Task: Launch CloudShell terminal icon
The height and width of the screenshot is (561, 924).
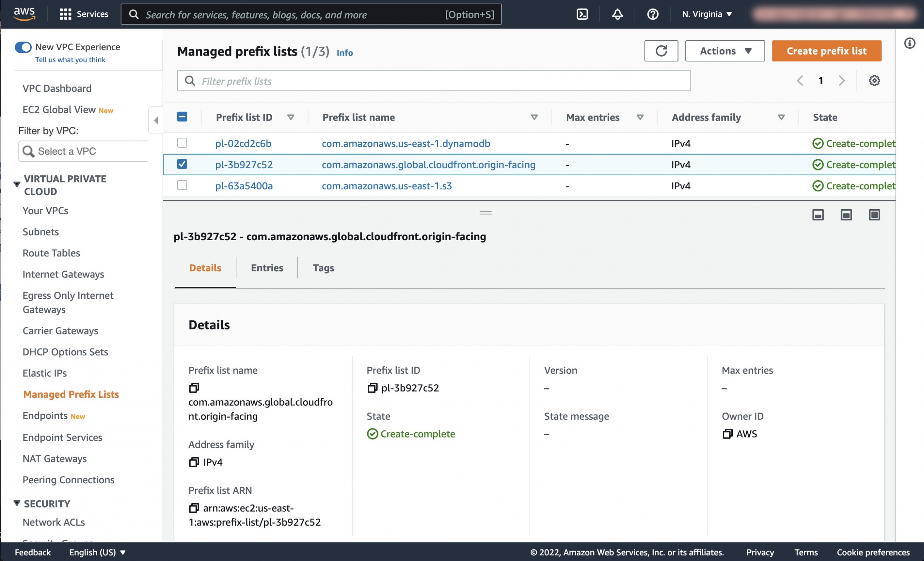Action: [582, 14]
